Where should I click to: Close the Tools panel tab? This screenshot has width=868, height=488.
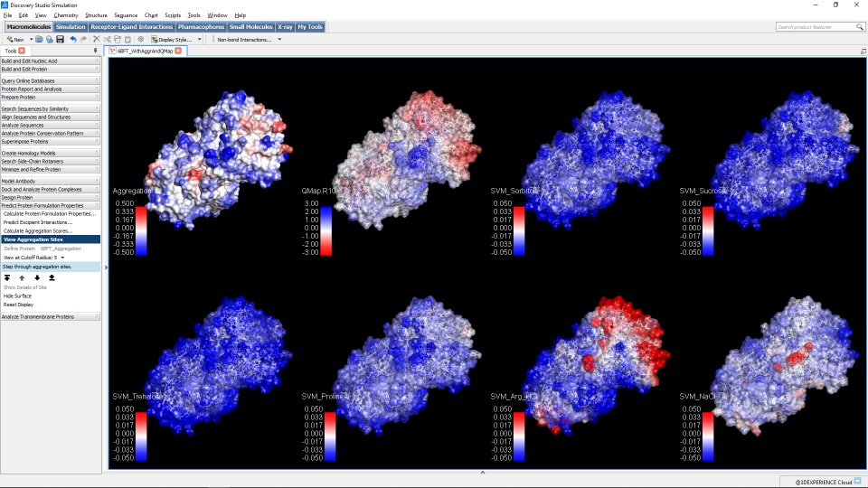point(22,51)
